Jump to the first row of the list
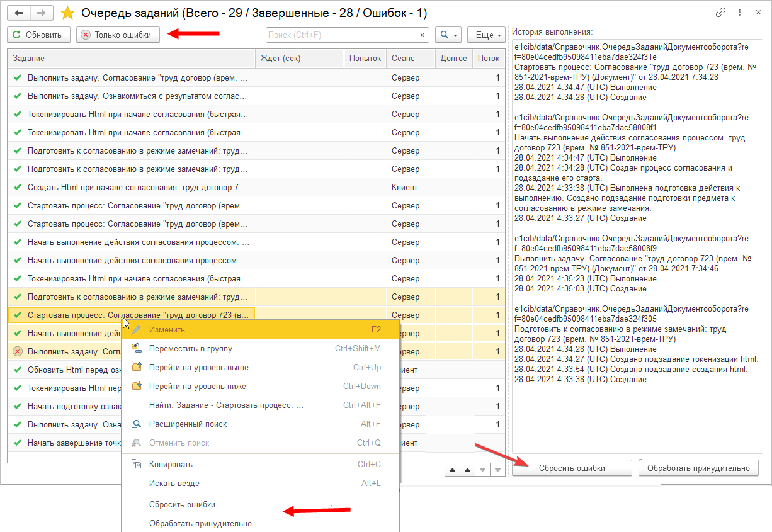 click(x=452, y=470)
